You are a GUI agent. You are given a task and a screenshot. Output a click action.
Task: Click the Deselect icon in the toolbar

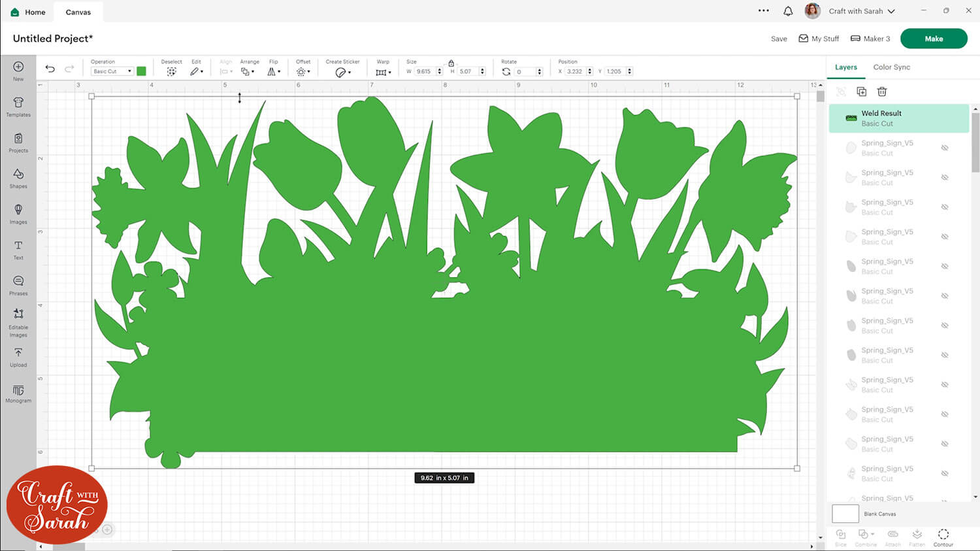[171, 71]
